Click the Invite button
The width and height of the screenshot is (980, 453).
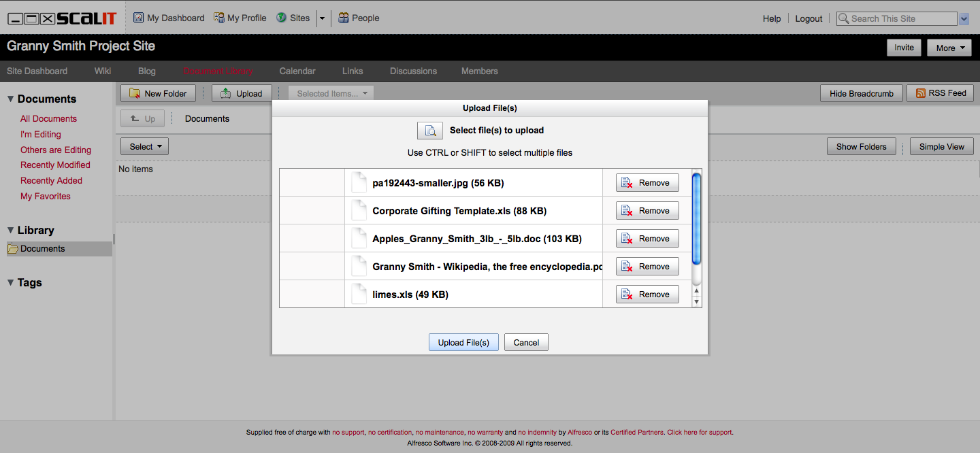(904, 48)
